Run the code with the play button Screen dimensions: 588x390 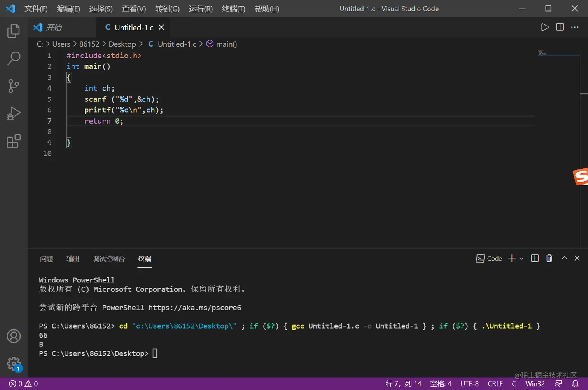(545, 27)
